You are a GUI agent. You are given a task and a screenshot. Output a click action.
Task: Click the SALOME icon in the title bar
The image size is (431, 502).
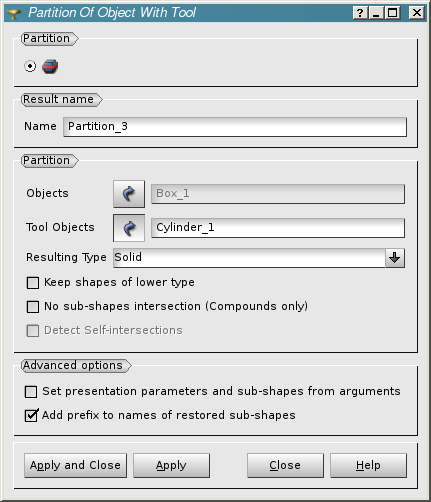click(14, 13)
